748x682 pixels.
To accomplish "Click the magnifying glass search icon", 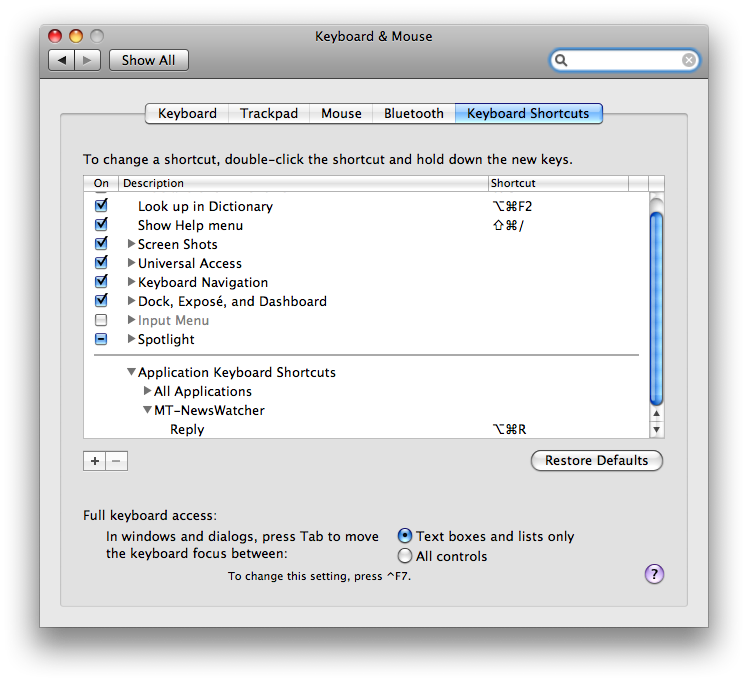I will [563, 61].
